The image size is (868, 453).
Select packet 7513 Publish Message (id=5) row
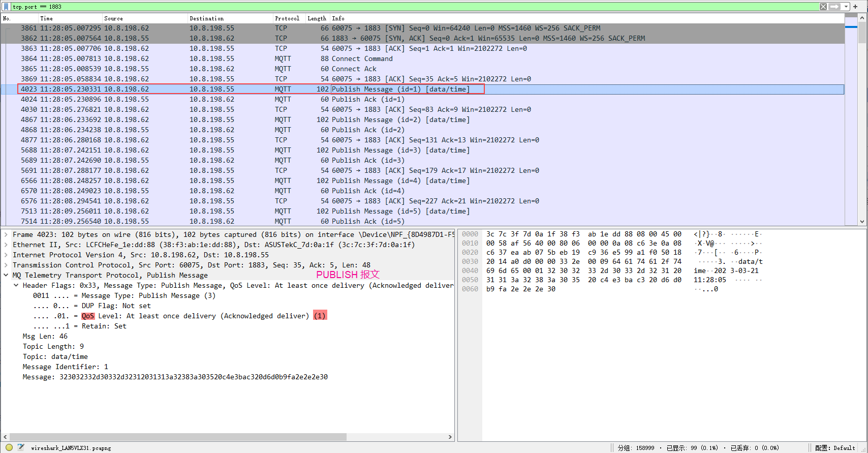(422, 211)
